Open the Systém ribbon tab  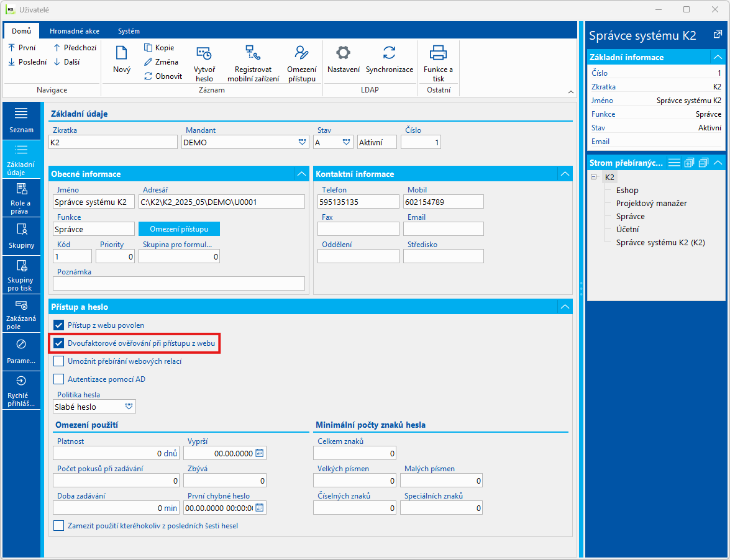coord(129,31)
